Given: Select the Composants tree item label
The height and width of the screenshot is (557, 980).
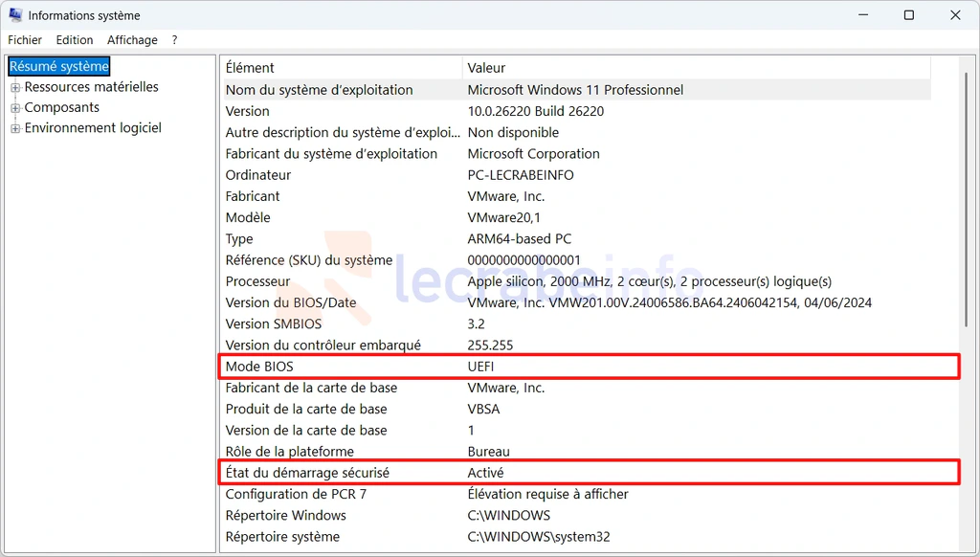Looking at the screenshot, I should [62, 108].
